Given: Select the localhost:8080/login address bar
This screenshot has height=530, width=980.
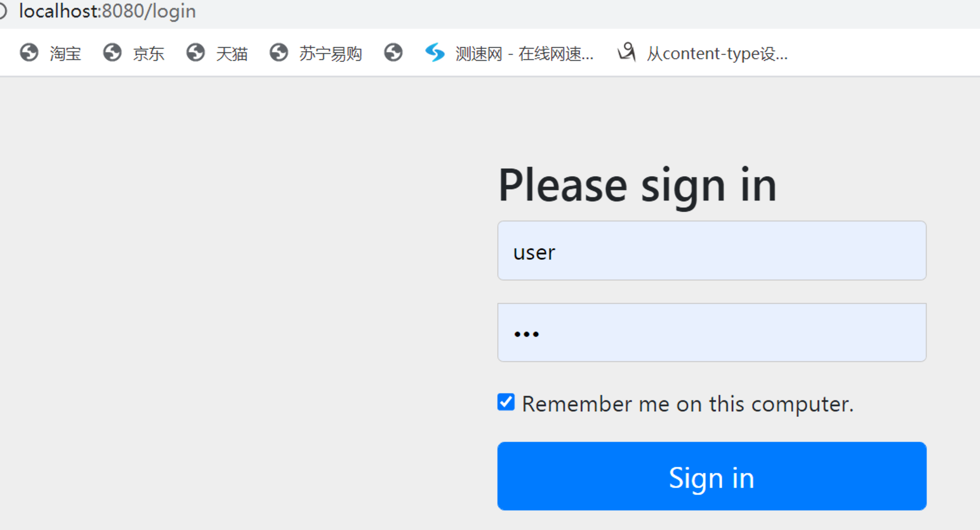Looking at the screenshot, I should point(107,11).
